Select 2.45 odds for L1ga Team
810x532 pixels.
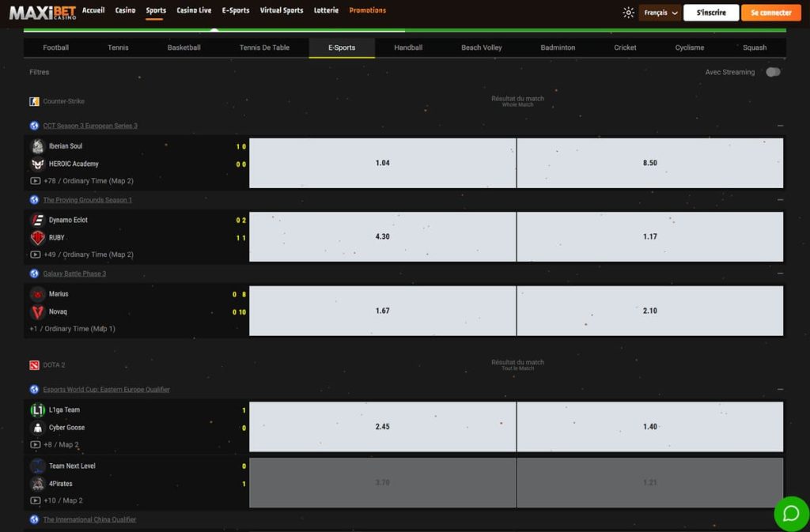click(382, 427)
